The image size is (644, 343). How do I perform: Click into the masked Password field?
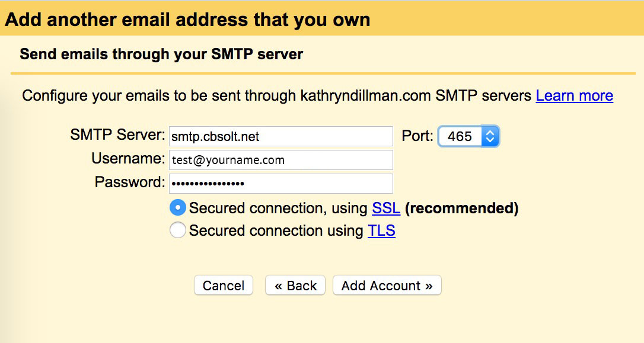pos(280,184)
